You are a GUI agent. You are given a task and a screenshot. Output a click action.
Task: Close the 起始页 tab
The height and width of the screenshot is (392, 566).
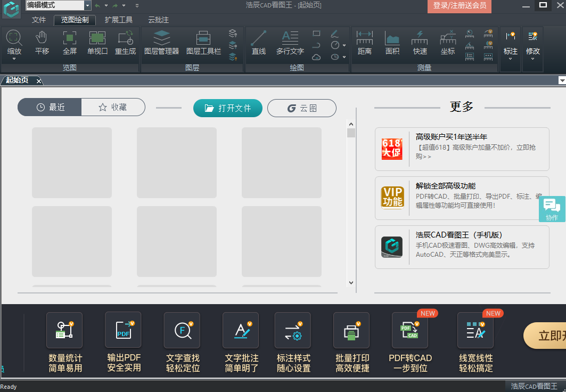tap(39, 81)
